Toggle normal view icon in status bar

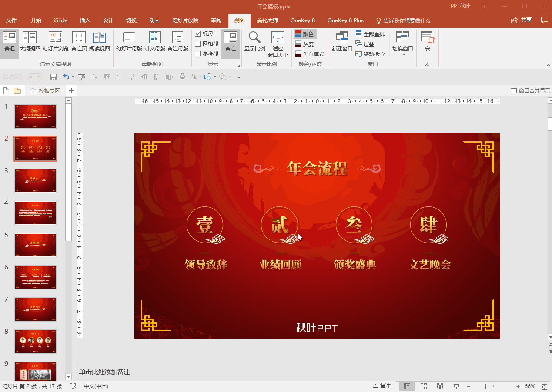pos(407,386)
